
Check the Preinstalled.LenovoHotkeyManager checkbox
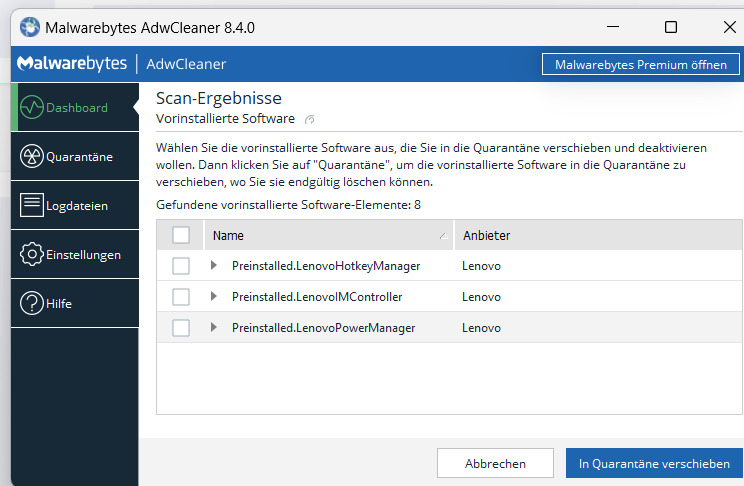181,266
